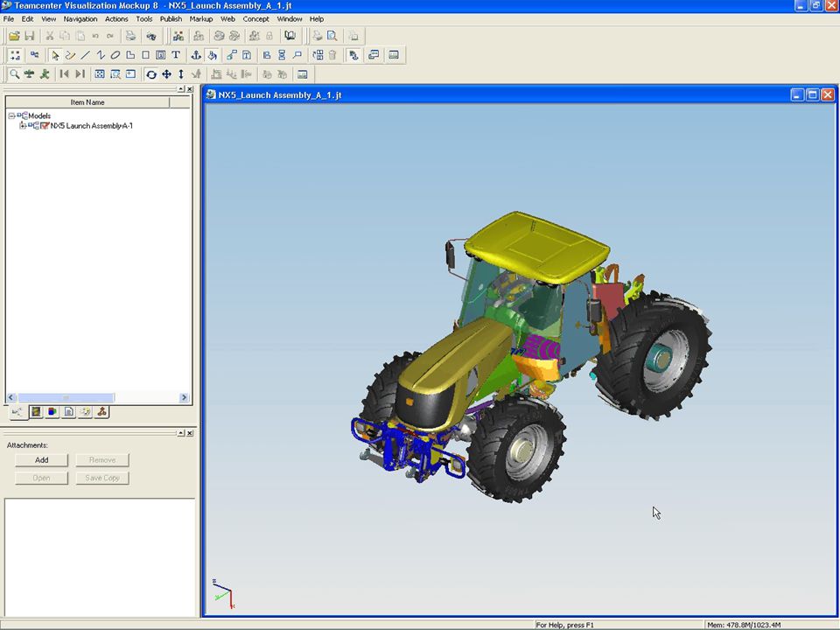This screenshot has width=840, height=630.
Task: Click the Item Name column header
Action: click(87, 102)
